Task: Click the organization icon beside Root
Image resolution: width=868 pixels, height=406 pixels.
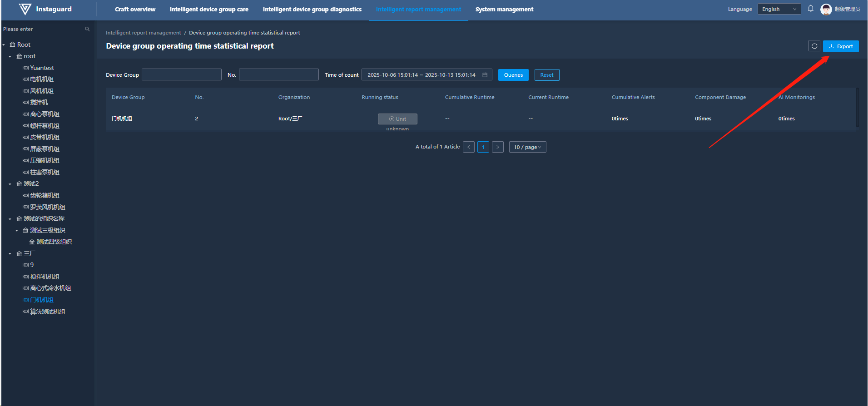Action: pos(12,45)
